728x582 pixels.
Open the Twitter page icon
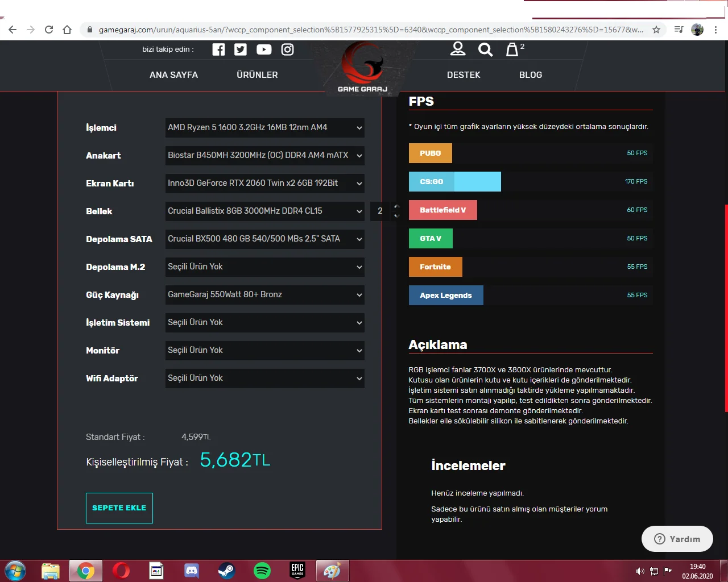pos(241,49)
